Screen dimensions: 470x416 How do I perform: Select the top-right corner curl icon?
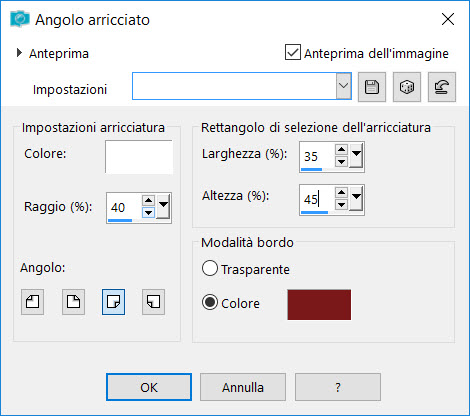click(73, 302)
